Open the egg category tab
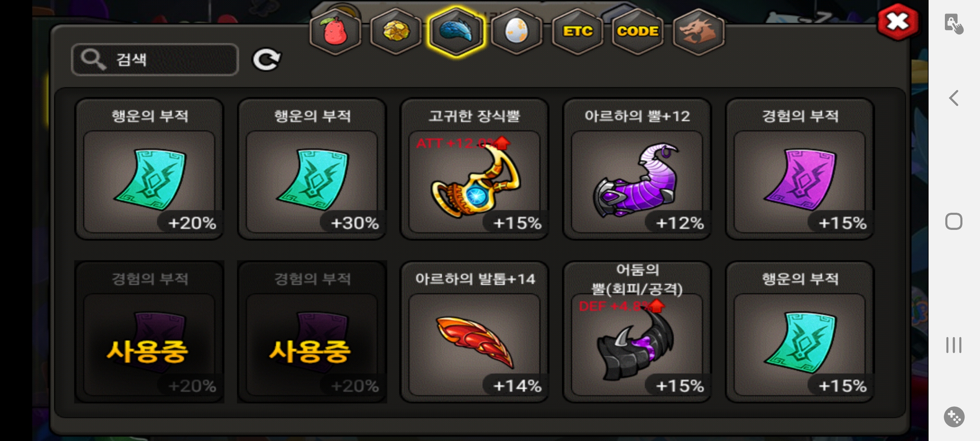This screenshot has height=441, width=980. click(x=517, y=32)
